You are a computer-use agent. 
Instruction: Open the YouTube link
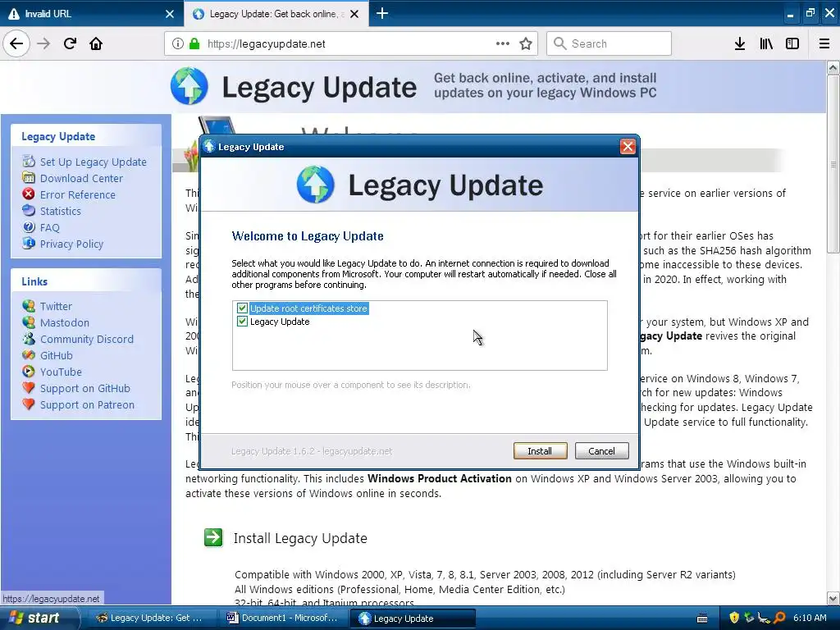pos(61,372)
